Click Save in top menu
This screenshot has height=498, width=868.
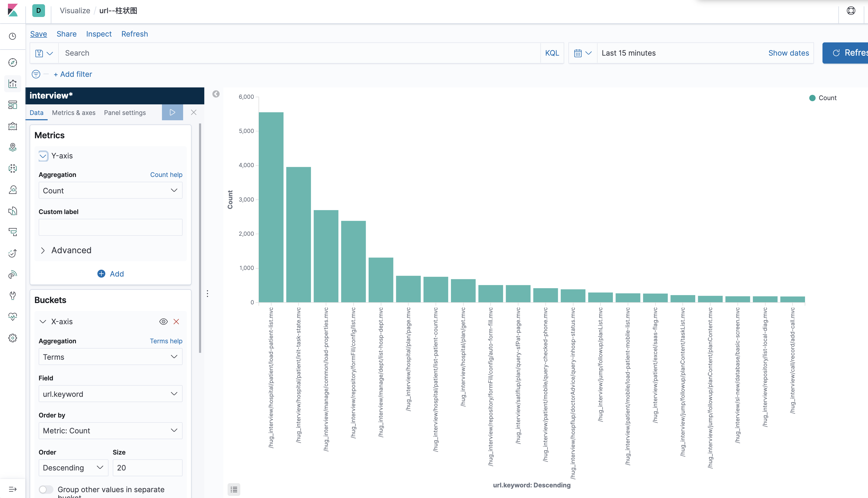click(x=39, y=34)
